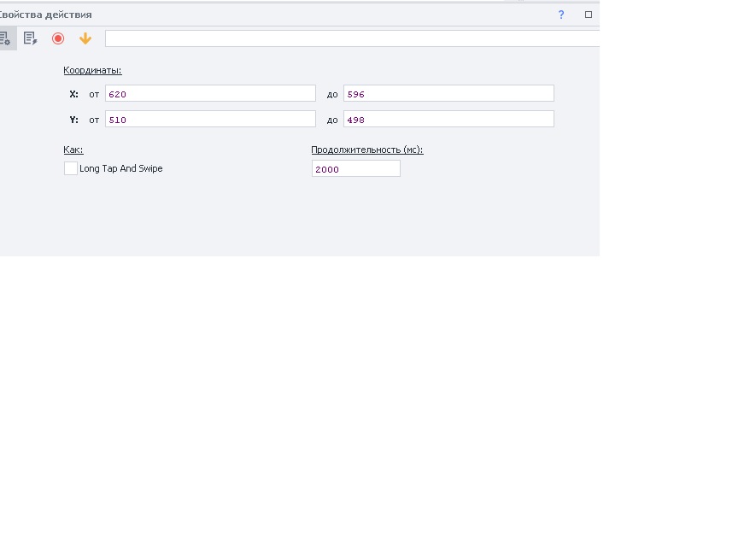Focus the Y to field with 498
756x540 pixels.
pyautogui.click(x=448, y=119)
